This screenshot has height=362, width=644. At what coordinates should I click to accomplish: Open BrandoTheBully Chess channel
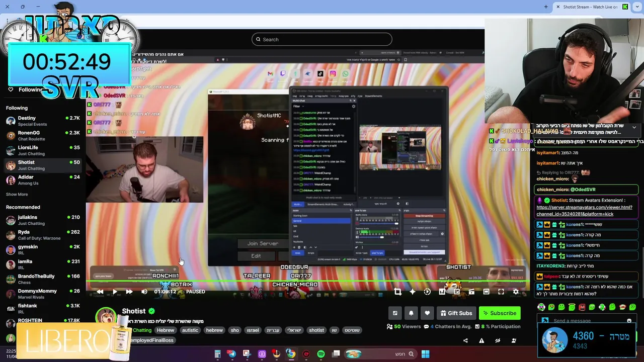click(43, 279)
